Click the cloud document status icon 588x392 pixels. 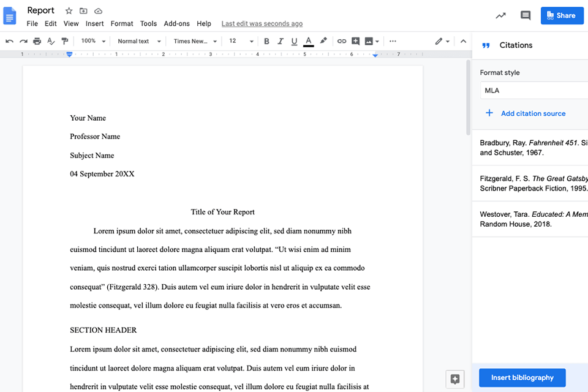[x=98, y=11]
